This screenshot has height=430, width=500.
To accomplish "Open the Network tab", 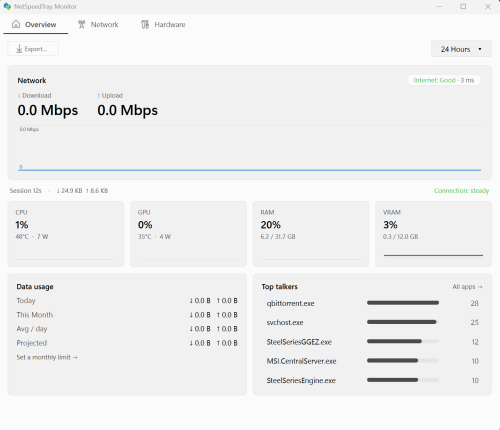I will tap(98, 25).
